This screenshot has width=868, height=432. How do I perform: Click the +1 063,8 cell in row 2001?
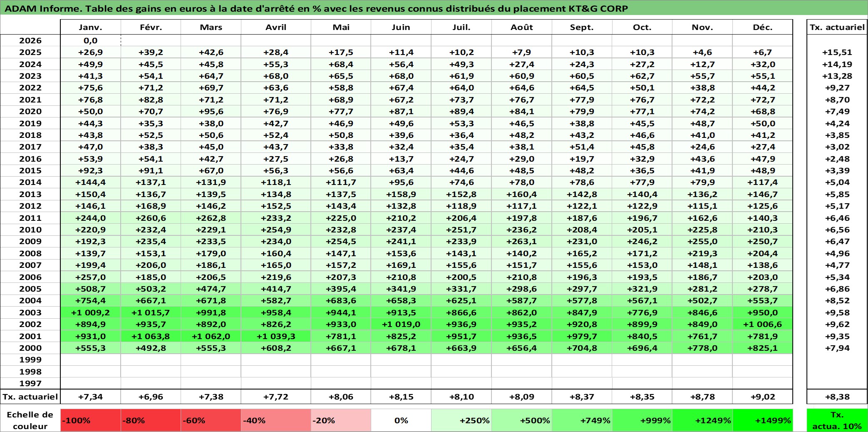[151, 336]
